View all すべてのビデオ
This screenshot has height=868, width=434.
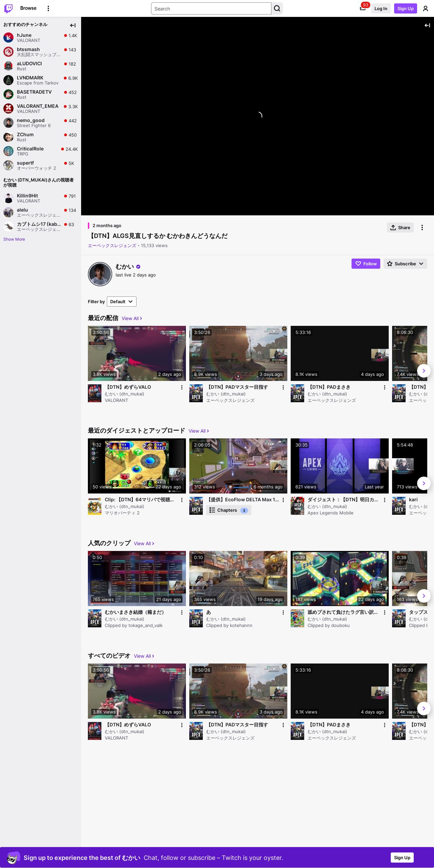pos(144,656)
